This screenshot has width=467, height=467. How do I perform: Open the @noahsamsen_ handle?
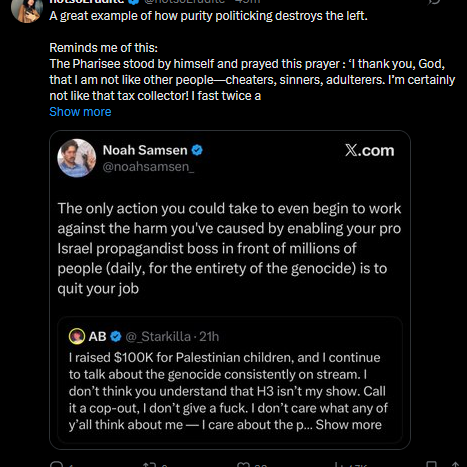pyautogui.click(x=148, y=166)
